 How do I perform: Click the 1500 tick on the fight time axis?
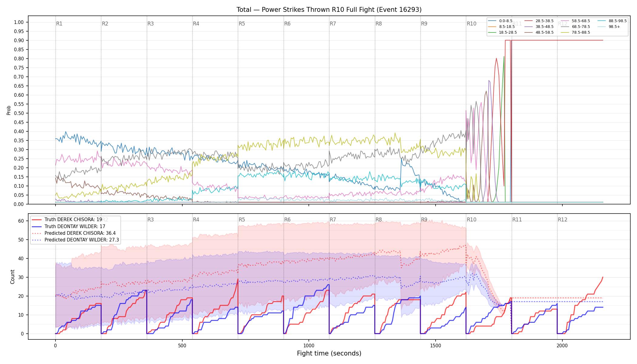[x=436, y=345]
